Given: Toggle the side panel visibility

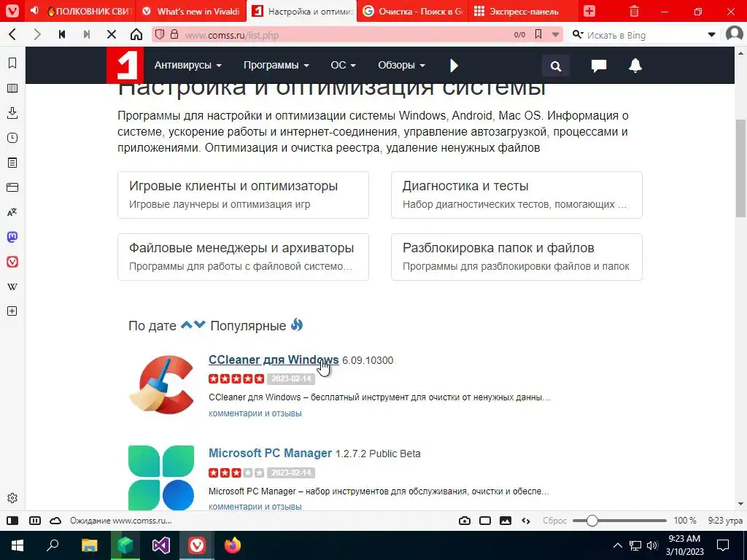Looking at the screenshot, I should click(x=12, y=521).
